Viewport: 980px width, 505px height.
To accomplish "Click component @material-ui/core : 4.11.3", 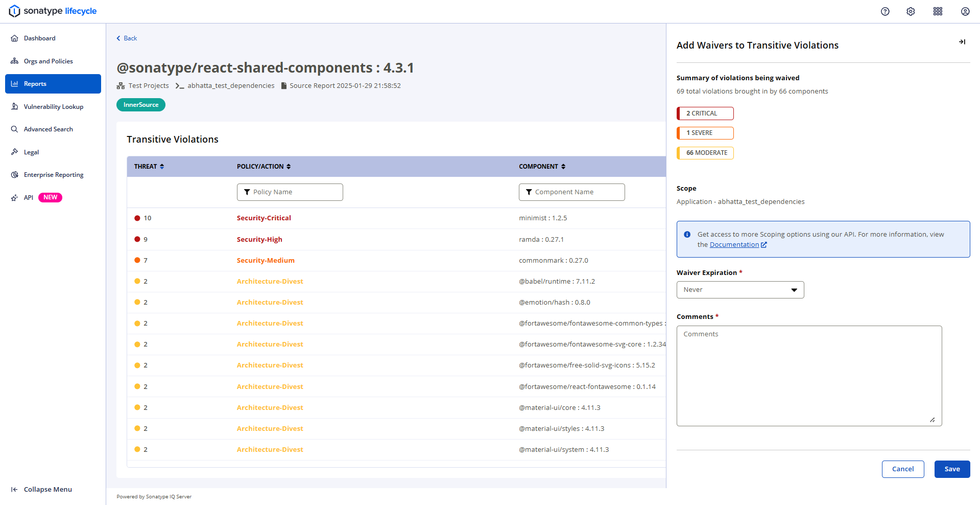I will [560, 407].
